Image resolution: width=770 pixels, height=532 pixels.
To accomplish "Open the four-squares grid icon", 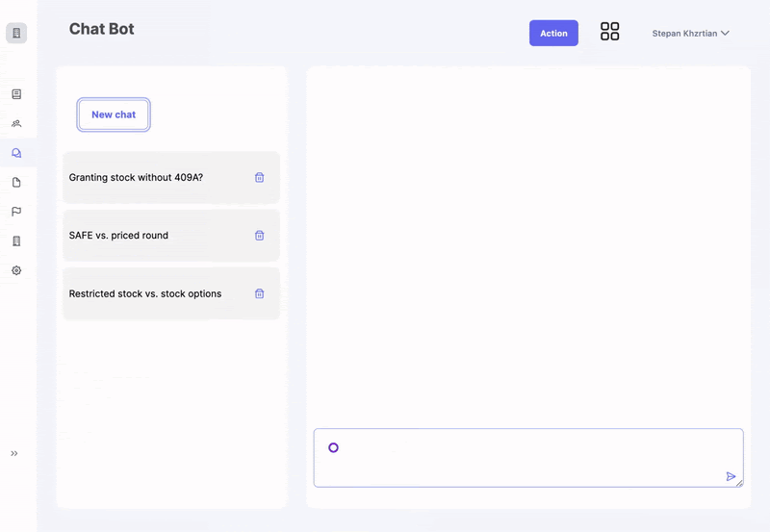I will (x=609, y=32).
